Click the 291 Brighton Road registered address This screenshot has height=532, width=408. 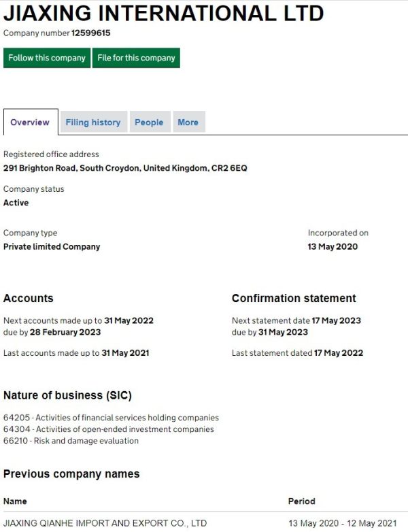click(x=125, y=167)
